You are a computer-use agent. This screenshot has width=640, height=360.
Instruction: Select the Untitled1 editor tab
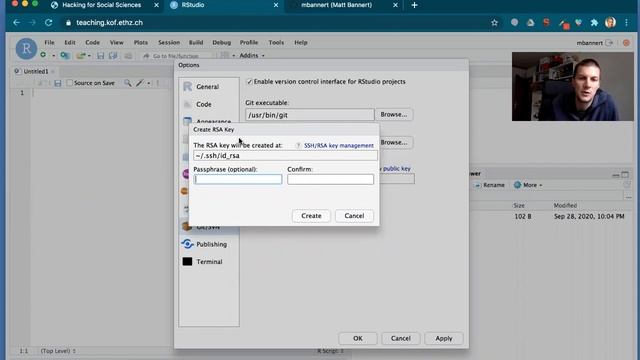[x=36, y=71]
